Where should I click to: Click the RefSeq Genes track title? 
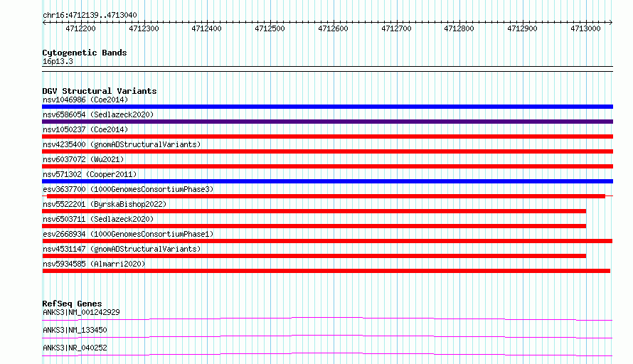[72, 304]
